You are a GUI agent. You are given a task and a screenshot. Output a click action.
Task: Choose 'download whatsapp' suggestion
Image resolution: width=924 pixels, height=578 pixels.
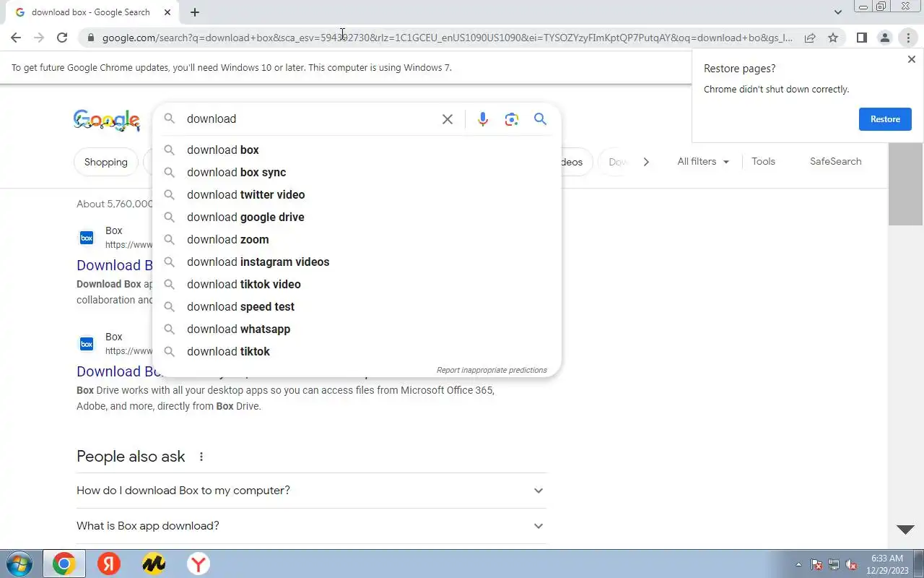tap(357, 329)
